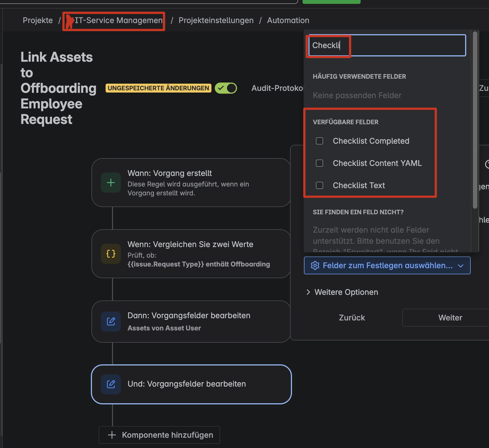489x448 pixels.
Task: Disable the rule using the green toggle
Action: click(x=226, y=88)
